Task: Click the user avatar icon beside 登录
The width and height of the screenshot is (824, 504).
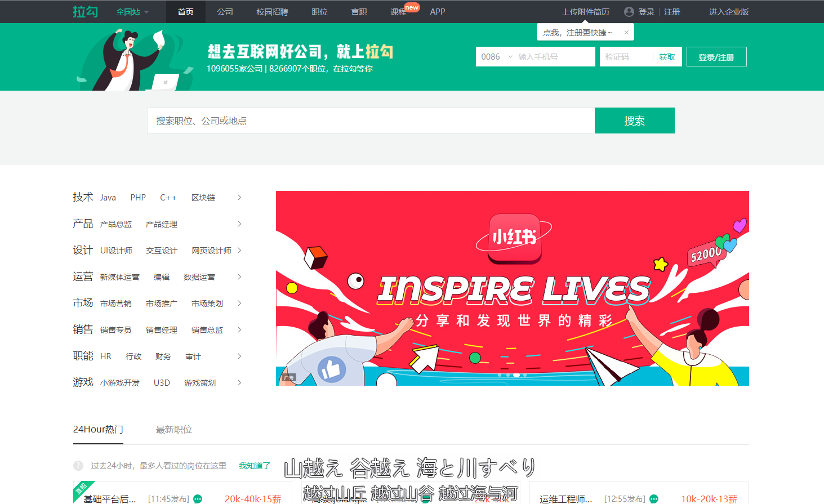Action: pos(629,12)
